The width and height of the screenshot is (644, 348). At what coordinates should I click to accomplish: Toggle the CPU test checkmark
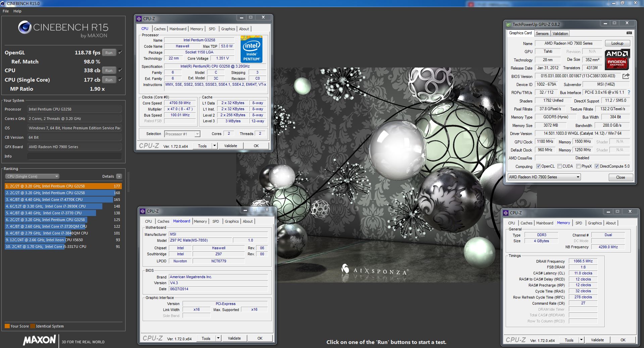[120, 70]
